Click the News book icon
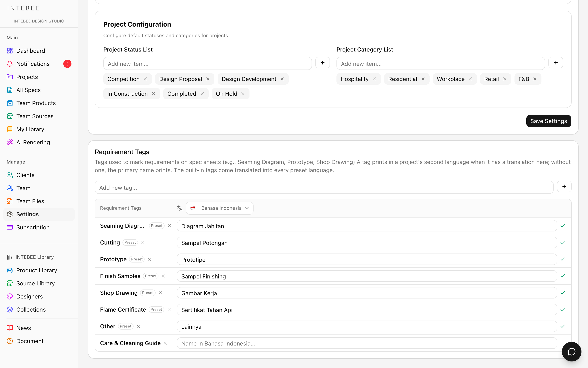This screenshot has height=368, width=588. pos(10,328)
